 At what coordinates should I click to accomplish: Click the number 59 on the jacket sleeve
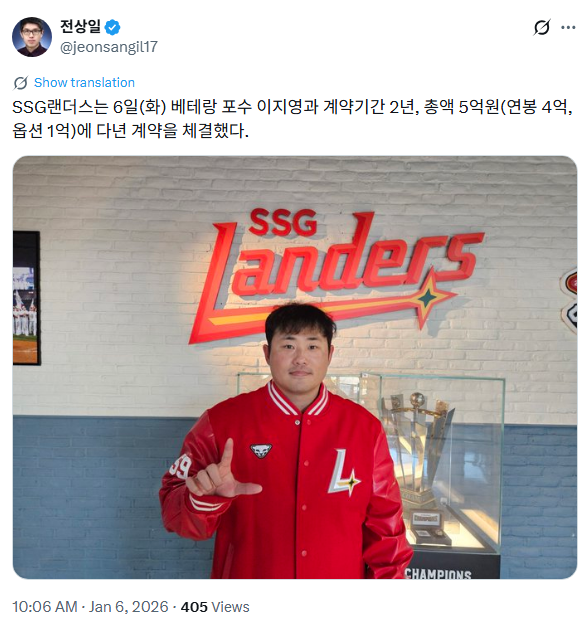click(x=180, y=465)
